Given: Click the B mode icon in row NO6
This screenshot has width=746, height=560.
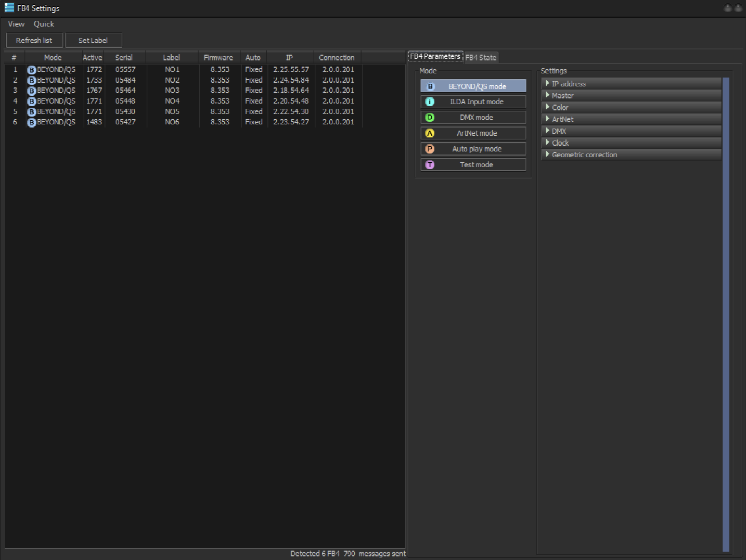Looking at the screenshot, I should coord(32,122).
